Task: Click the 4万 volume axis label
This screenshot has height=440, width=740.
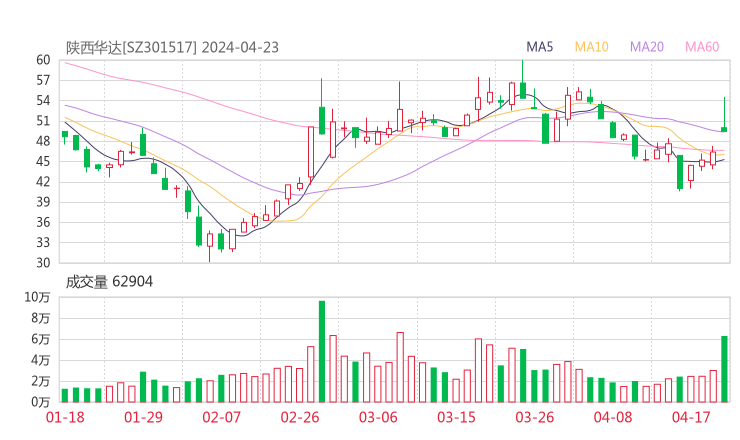Action: tap(41, 360)
